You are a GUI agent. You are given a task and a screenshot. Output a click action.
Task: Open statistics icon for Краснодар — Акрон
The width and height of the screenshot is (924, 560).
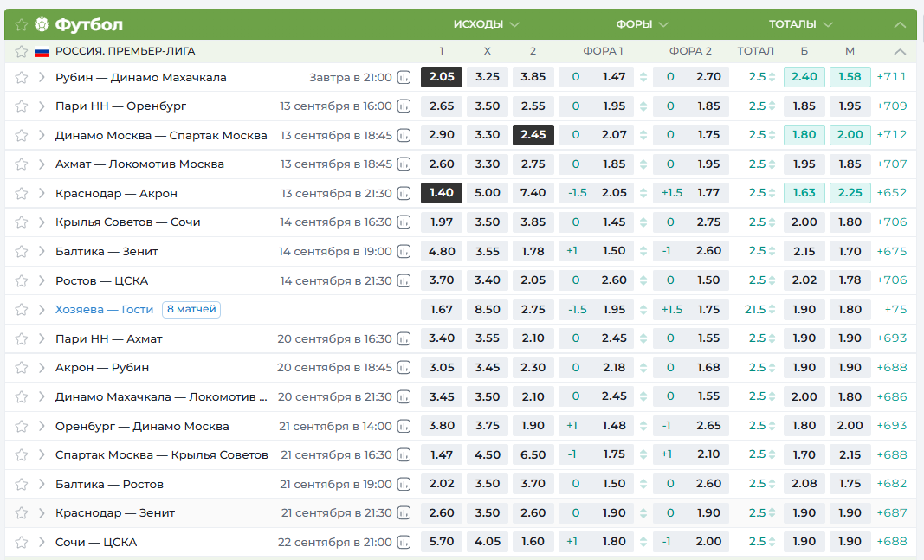[404, 193]
